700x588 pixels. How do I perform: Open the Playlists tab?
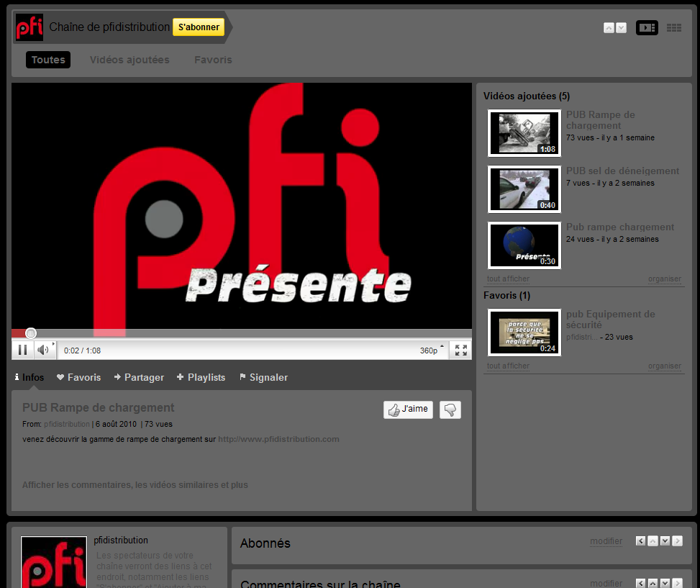click(x=201, y=377)
